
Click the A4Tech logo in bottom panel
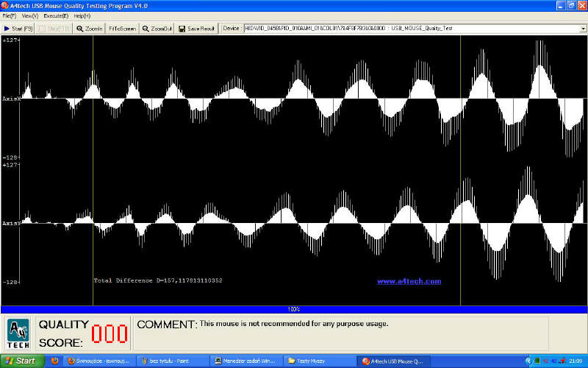pyautogui.click(x=18, y=333)
